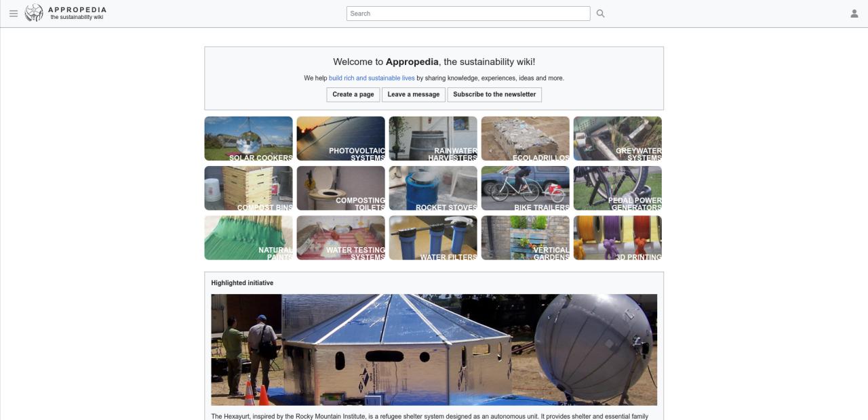
Task: Click the search magnifier icon
Action: pos(599,13)
